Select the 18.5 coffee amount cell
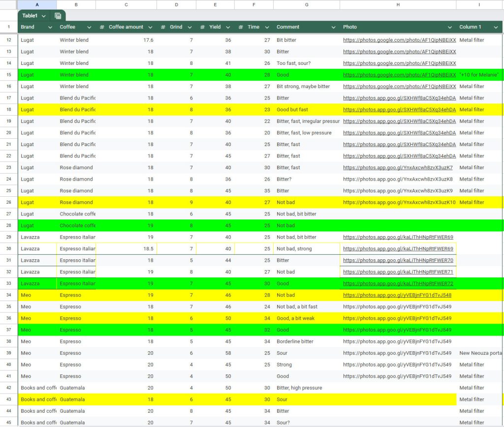The width and height of the screenshot is (504, 427). [x=126, y=249]
